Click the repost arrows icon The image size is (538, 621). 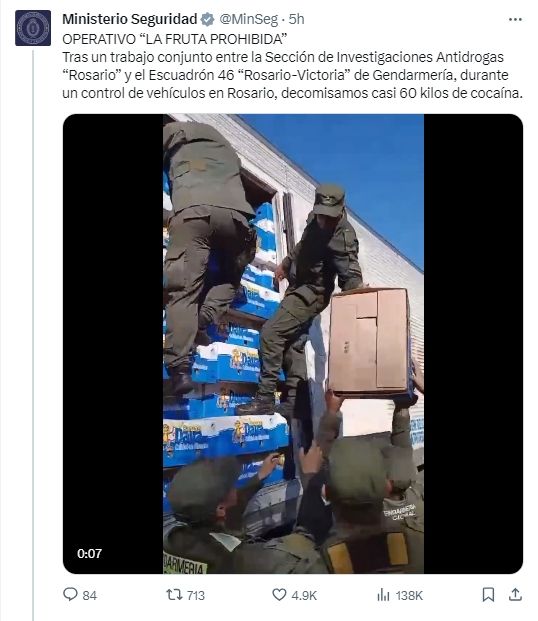[174, 594]
